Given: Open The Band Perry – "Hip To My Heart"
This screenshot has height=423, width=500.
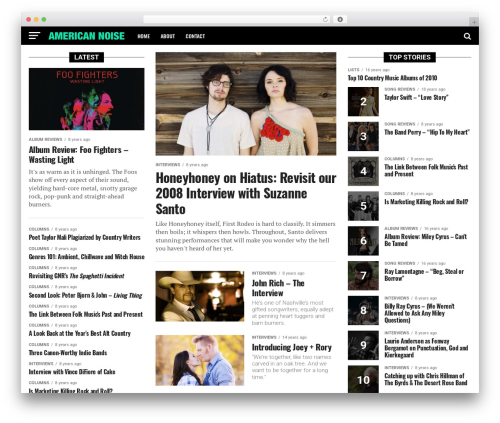Looking at the screenshot, I should pyautogui.click(x=427, y=132).
